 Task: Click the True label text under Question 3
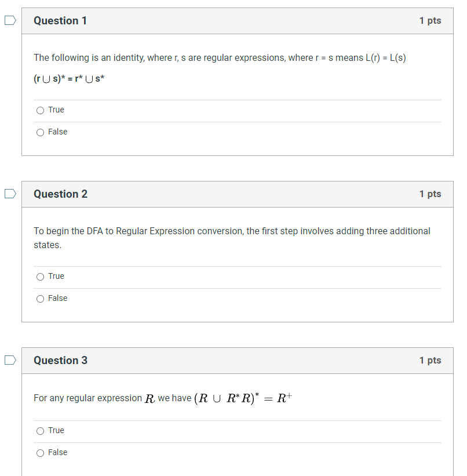point(56,430)
